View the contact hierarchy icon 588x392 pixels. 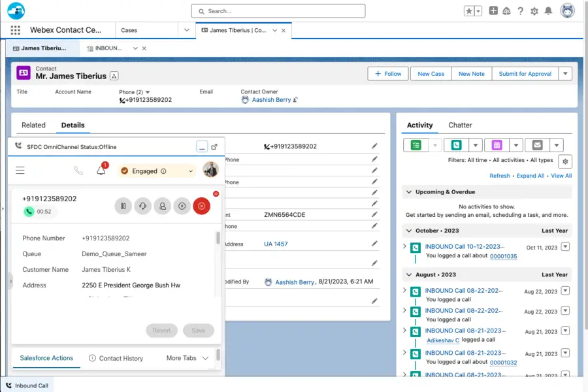pyautogui.click(x=114, y=76)
